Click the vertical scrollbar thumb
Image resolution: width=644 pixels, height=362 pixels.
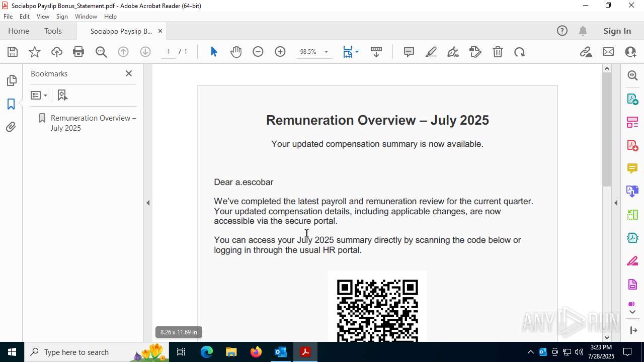(x=607, y=130)
